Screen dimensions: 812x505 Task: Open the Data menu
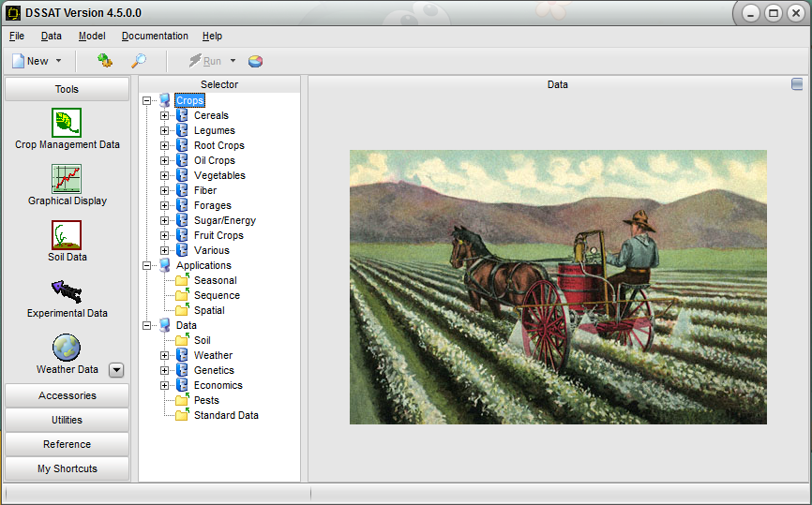[52, 36]
